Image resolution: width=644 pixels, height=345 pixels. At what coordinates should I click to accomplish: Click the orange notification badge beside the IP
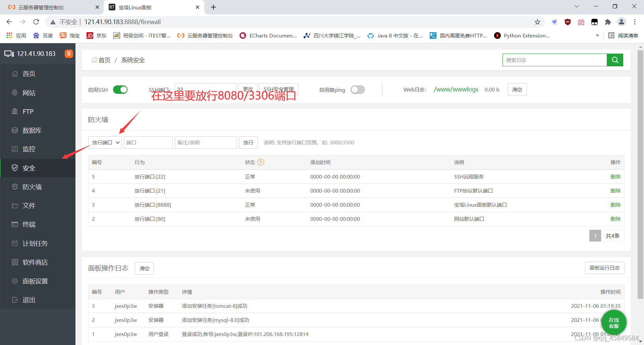(x=69, y=54)
